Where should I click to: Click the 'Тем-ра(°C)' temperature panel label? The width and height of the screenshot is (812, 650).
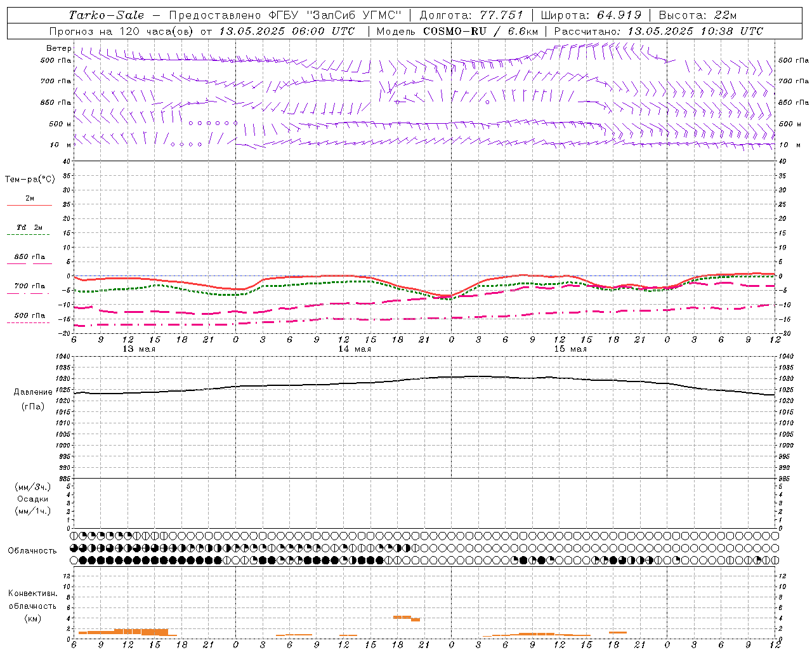(30, 180)
